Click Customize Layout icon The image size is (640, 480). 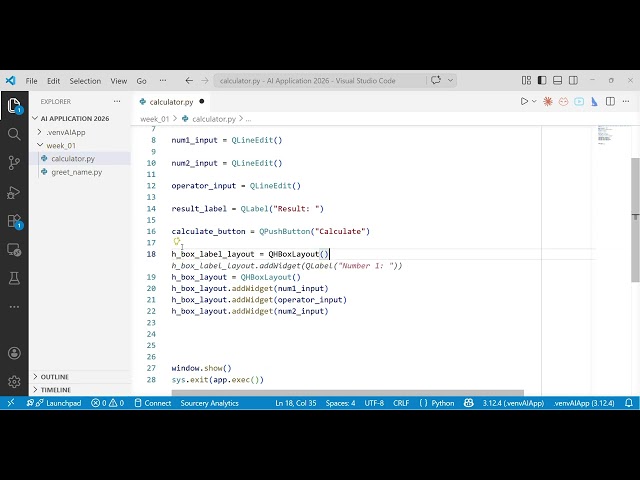pos(526,80)
